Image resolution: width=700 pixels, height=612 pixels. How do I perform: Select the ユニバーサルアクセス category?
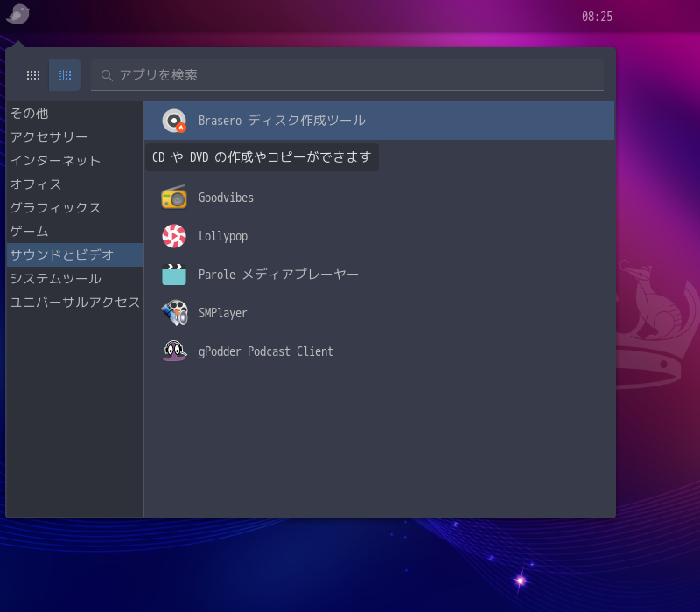(x=75, y=303)
